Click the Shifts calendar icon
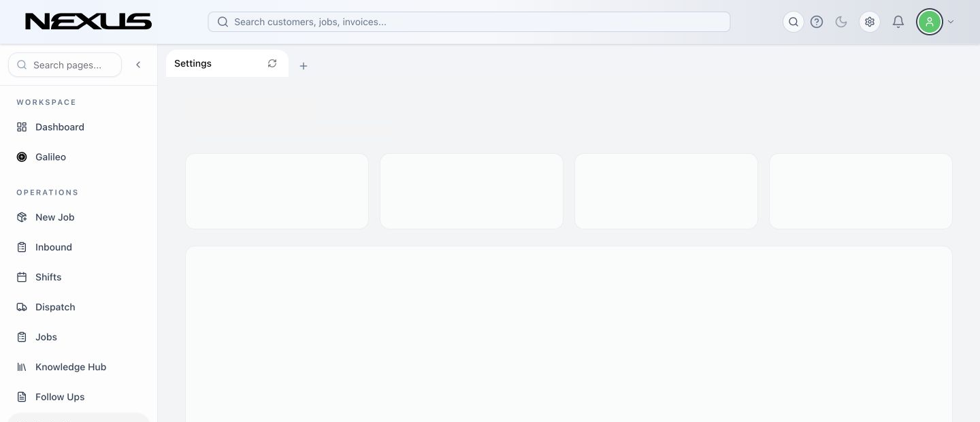980x422 pixels. point(22,277)
